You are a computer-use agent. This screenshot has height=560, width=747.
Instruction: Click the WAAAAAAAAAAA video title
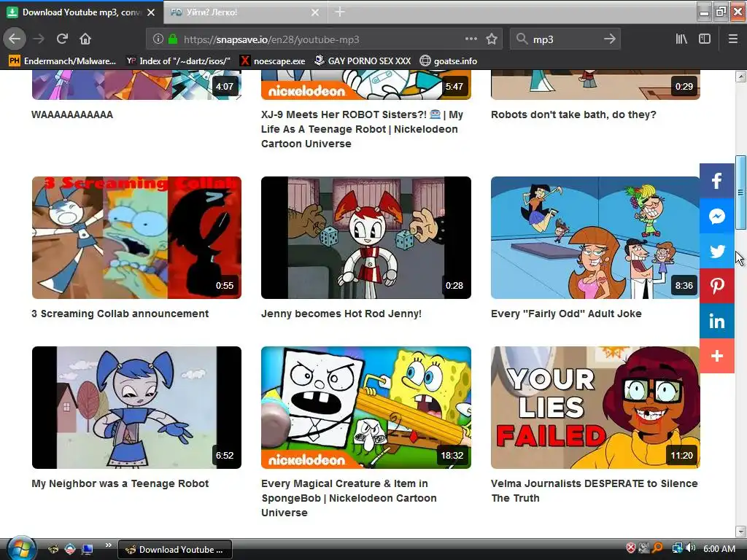coord(72,114)
